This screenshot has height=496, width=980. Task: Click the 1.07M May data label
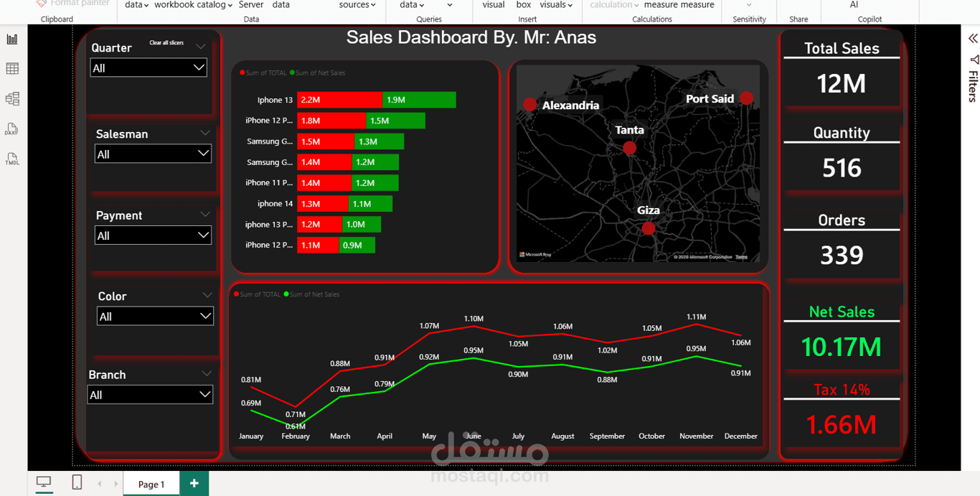[429, 326]
